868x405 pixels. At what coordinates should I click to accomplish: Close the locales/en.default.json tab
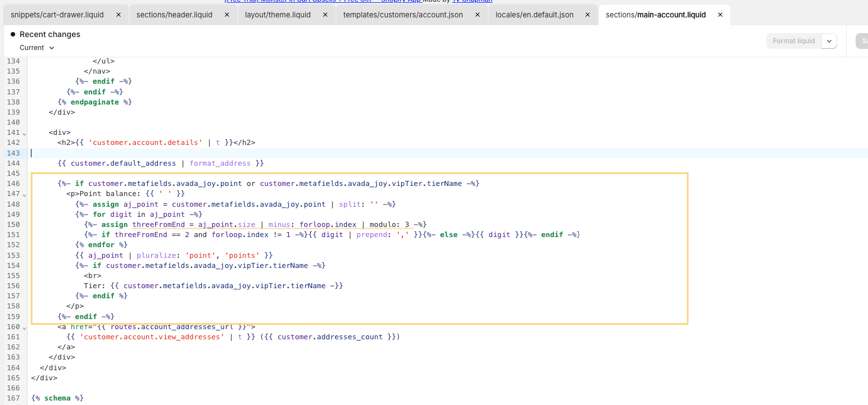coord(588,15)
